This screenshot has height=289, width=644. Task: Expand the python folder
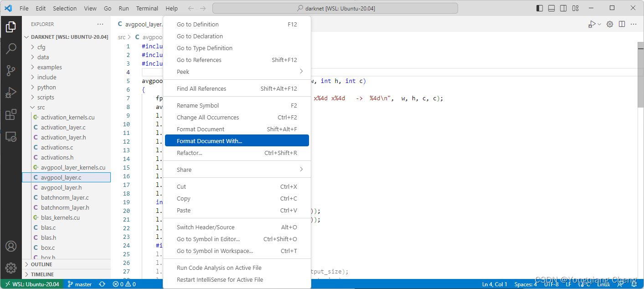(46, 87)
